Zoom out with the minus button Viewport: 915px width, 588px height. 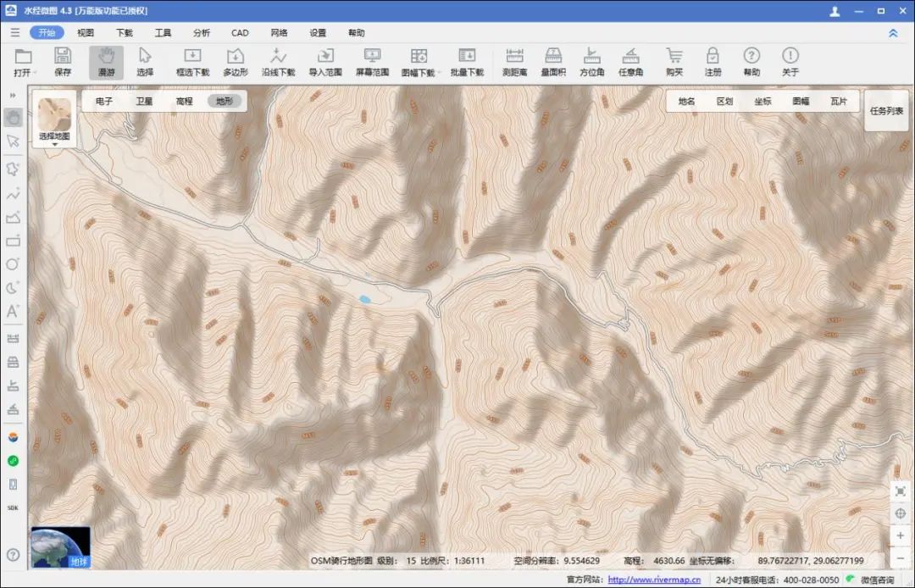tap(901, 558)
